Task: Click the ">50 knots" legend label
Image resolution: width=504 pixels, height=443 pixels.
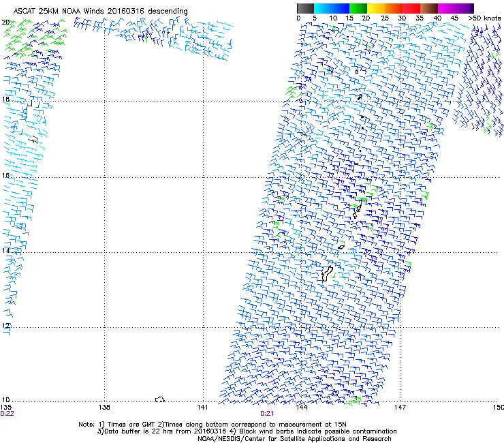Action: tap(484, 18)
